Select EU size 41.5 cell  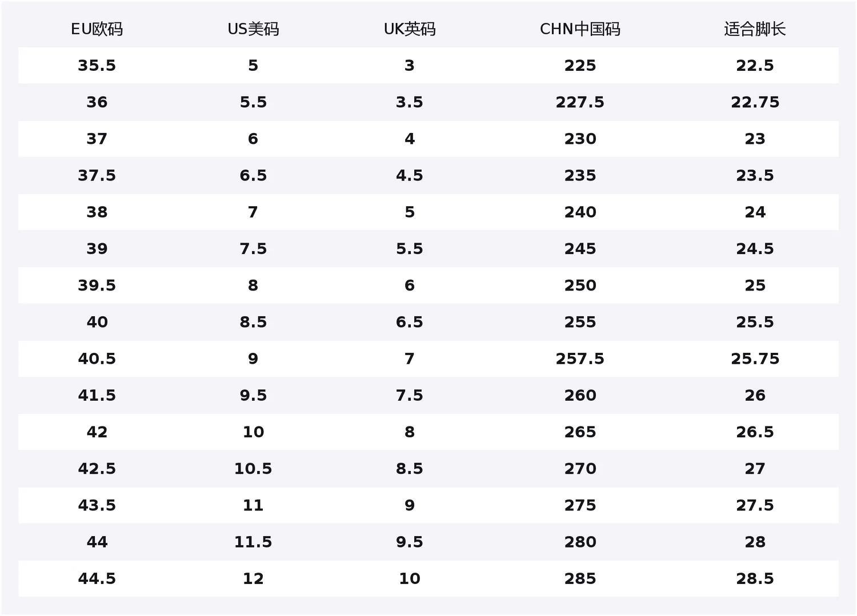pos(97,395)
